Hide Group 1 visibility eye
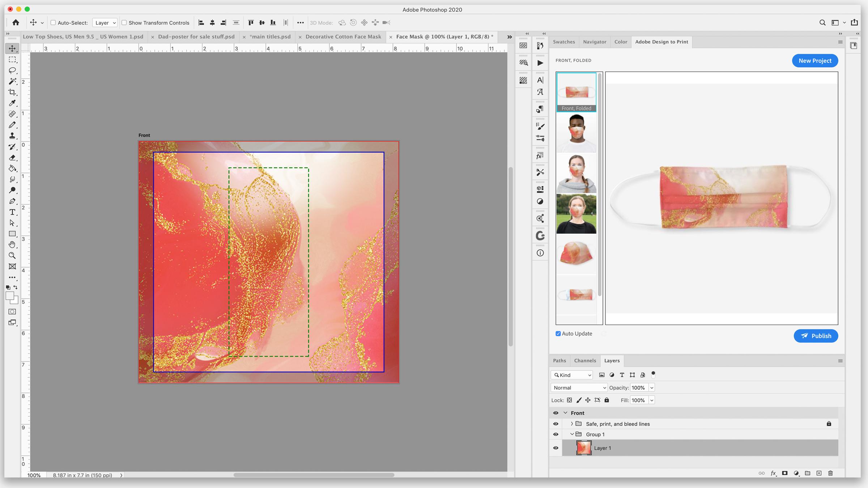Viewport: 868px width, 488px height. (x=556, y=434)
